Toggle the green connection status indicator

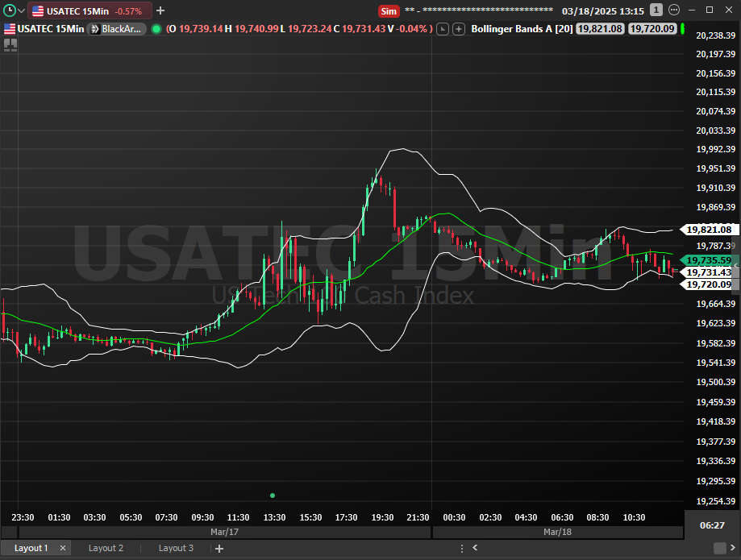[x=156, y=29]
